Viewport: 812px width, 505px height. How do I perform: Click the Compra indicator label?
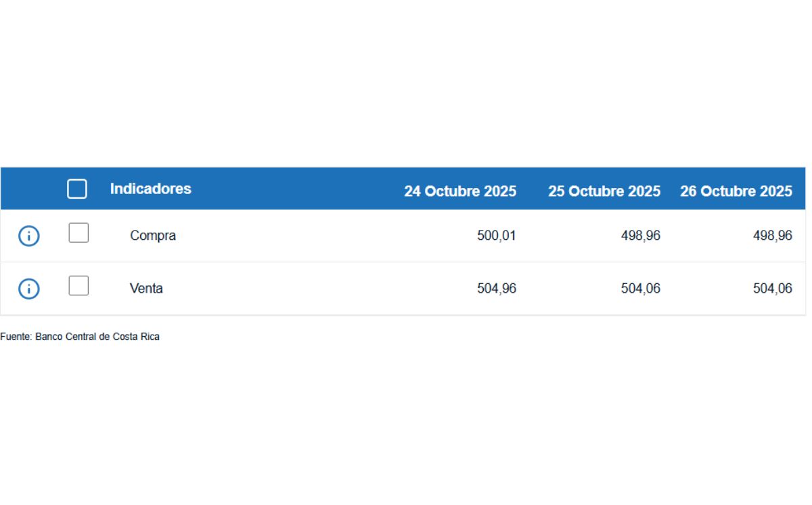pyautogui.click(x=153, y=236)
